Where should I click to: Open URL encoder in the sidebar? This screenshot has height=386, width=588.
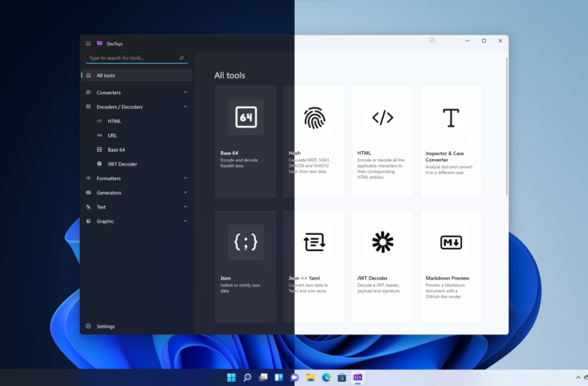coord(136,136)
